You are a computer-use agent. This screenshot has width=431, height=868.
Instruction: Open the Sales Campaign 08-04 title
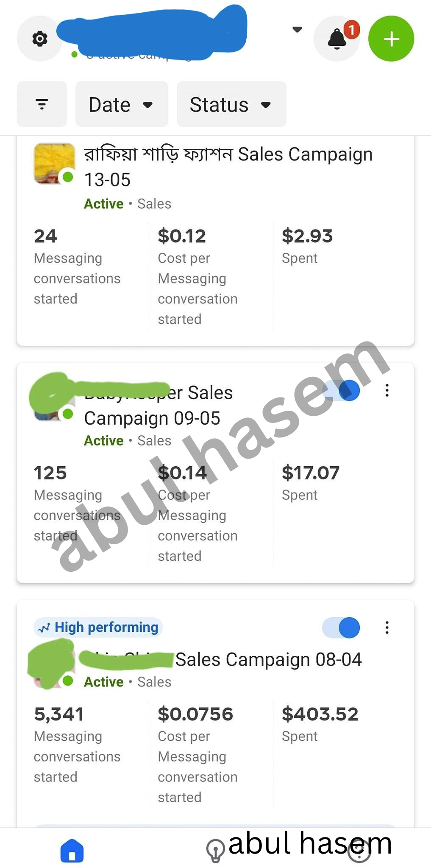tap(268, 660)
